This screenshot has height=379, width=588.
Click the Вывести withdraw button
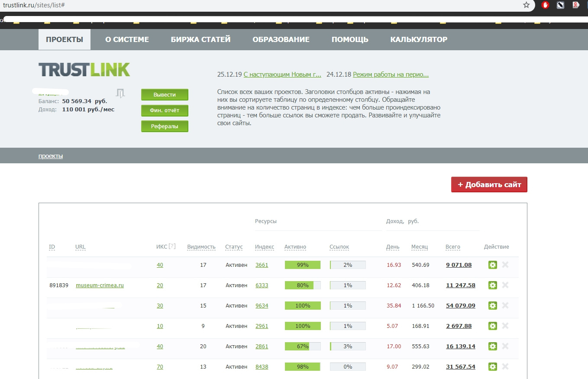[x=165, y=94]
